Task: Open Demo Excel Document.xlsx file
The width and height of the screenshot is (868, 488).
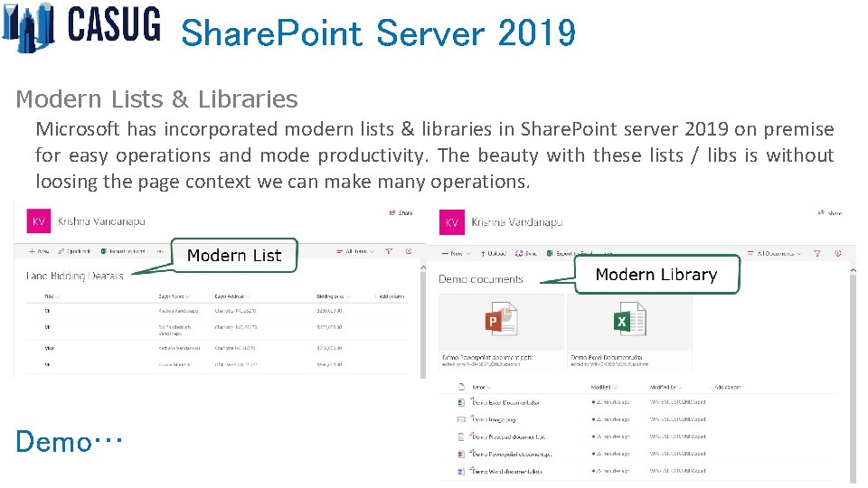Action: tap(505, 403)
